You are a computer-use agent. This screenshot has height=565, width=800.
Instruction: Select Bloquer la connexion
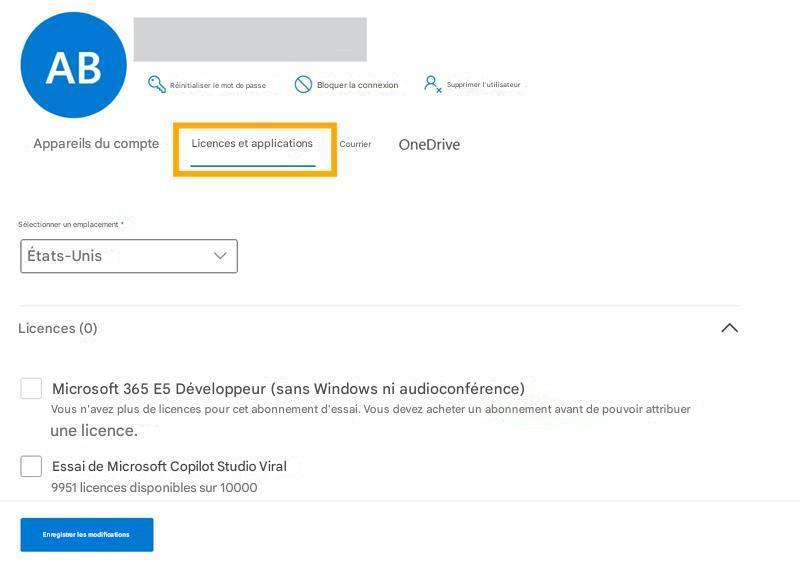pyautogui.click(x=358, y=85)
